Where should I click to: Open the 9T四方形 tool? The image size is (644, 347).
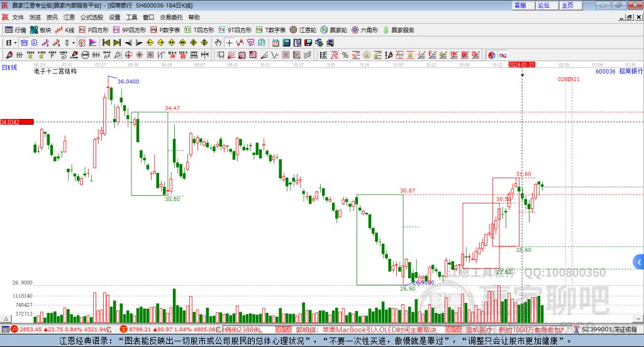(235, 30)
